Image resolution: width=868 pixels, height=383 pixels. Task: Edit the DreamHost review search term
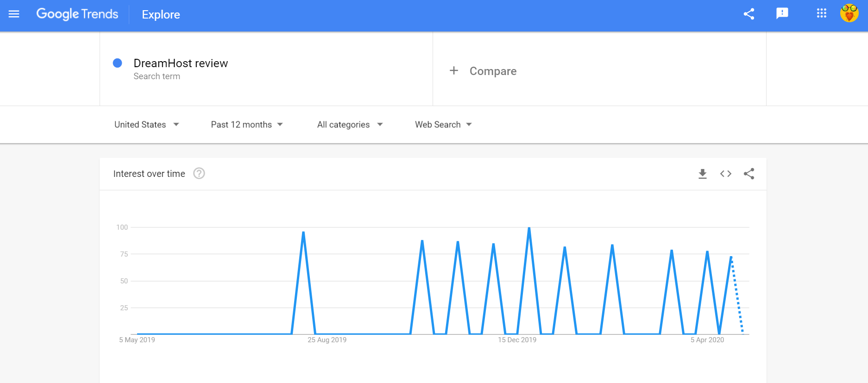(x=181, y=63)
